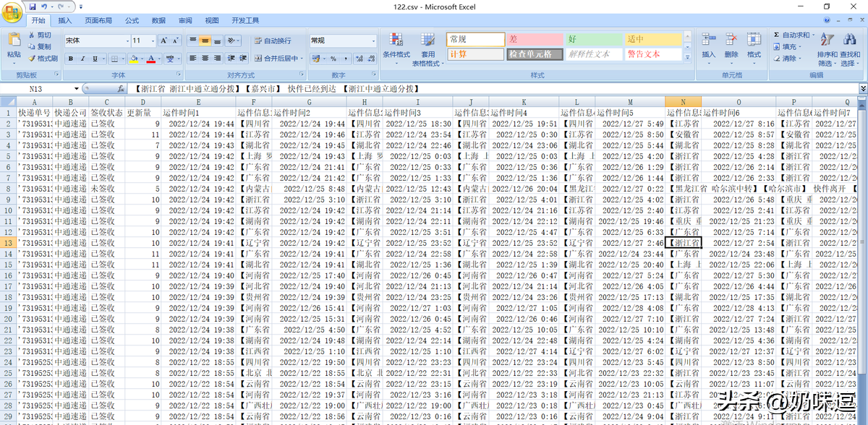Apply 检查单元格 cell style
The width and height of the screenshot is (868, 425).
point(535,54)
